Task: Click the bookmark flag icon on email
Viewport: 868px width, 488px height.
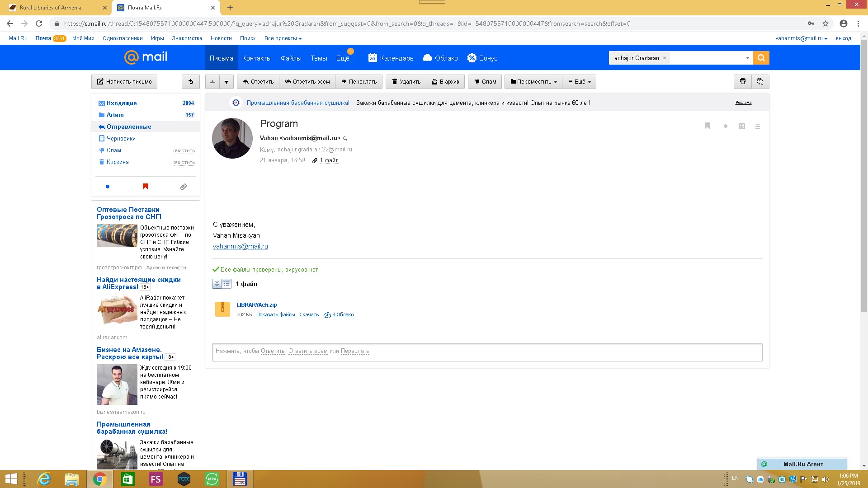Action: 708,126
